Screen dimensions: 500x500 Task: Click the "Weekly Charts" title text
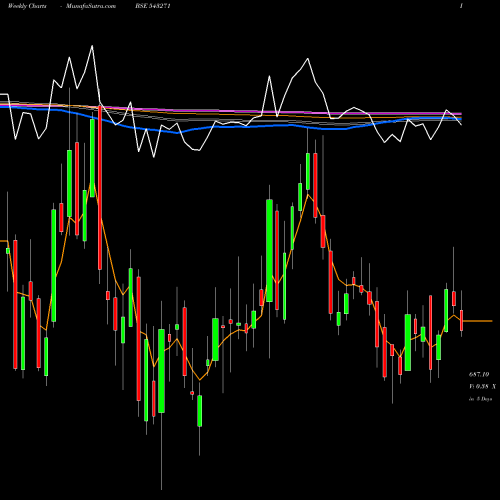tap(27, 6)
